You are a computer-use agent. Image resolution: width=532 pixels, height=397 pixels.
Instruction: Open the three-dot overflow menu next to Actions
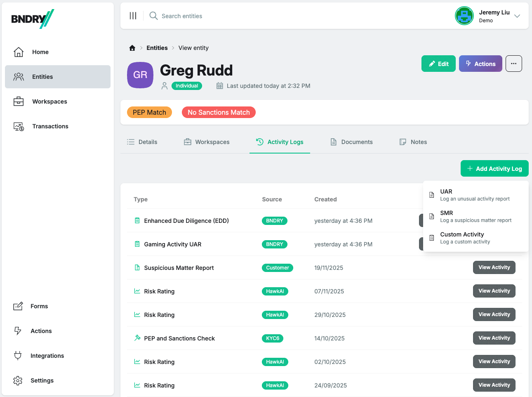513,64
